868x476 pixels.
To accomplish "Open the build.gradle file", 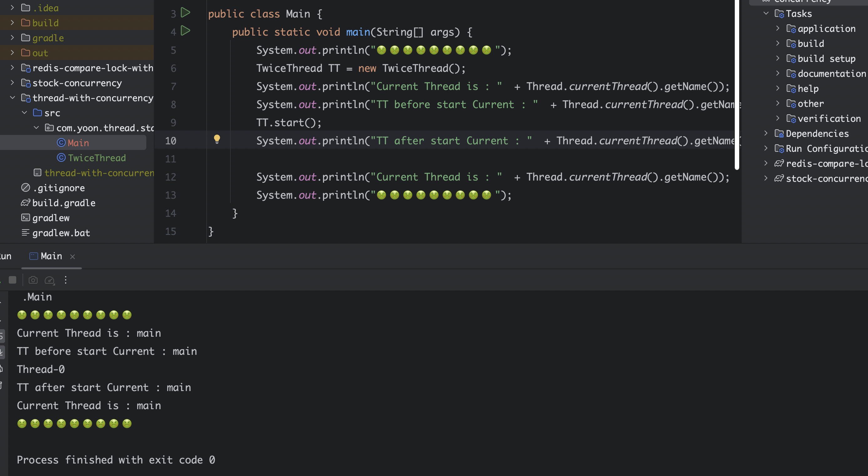I will point(63,203).
